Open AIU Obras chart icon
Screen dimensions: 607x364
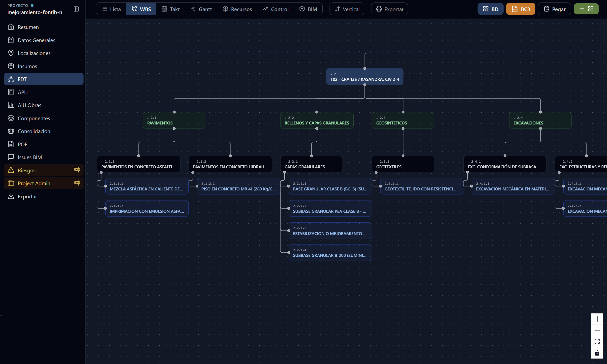click(x=11, y=105)
